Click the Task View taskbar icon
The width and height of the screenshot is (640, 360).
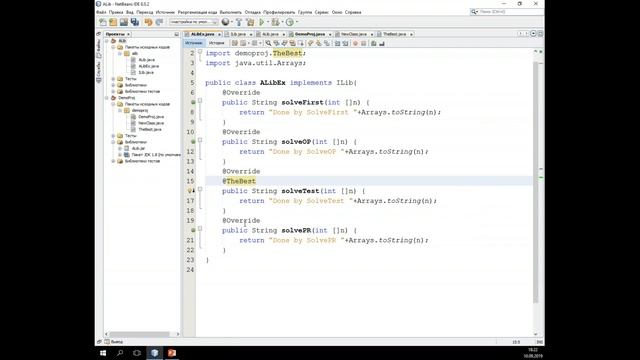point(137,353)
